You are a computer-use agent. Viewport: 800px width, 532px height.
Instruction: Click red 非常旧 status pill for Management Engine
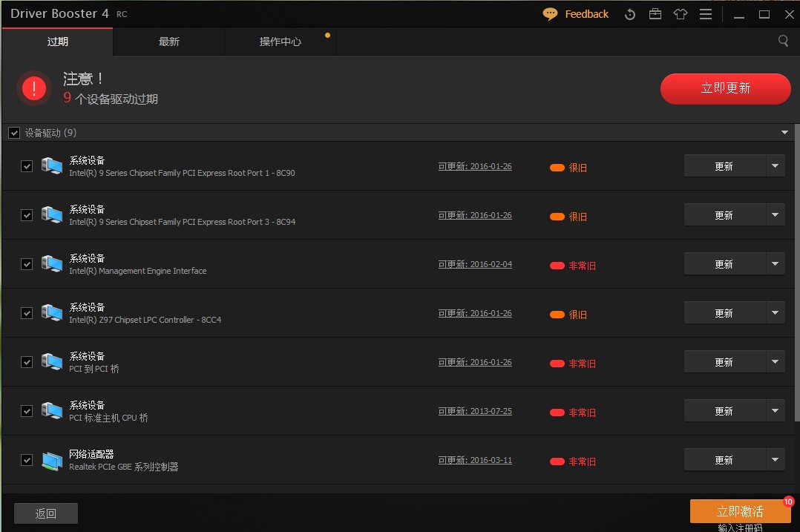557,265
